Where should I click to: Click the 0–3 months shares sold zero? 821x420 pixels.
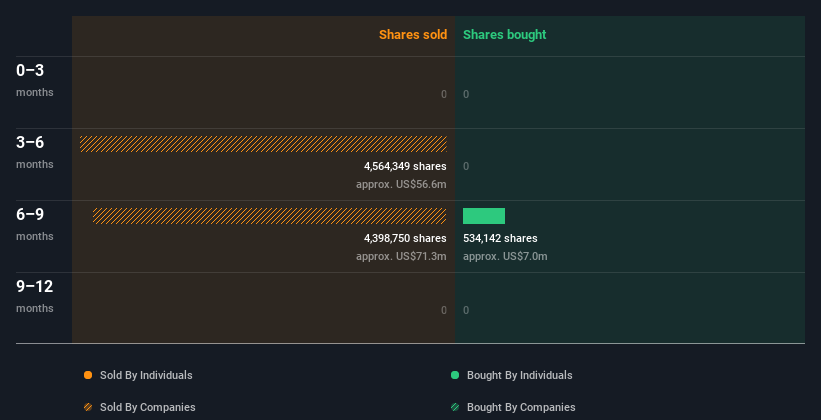pyautogui.click(x=444, y=94)
